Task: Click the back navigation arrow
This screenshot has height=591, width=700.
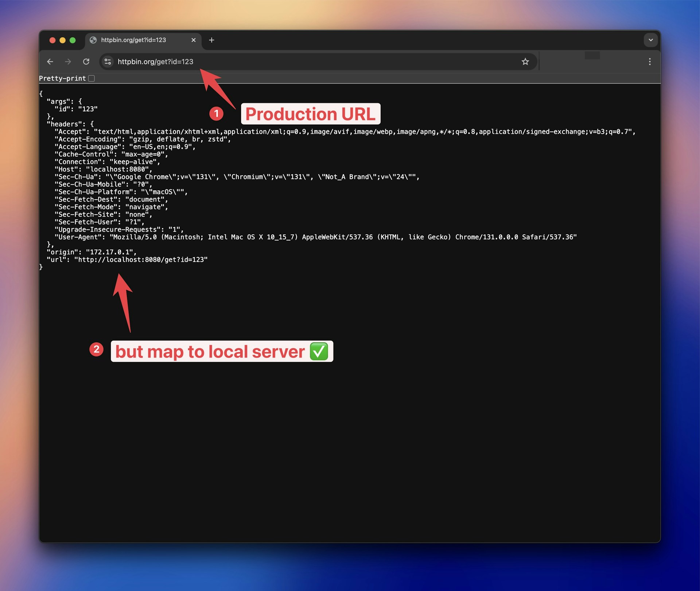Action: pyautogui.click(x=50, y=62)
